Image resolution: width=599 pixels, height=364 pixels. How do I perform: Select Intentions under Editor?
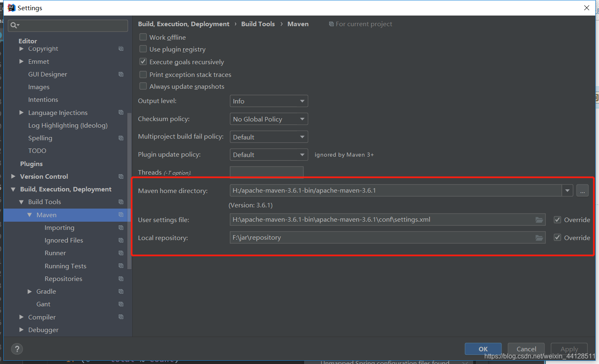tap(43, 100)
